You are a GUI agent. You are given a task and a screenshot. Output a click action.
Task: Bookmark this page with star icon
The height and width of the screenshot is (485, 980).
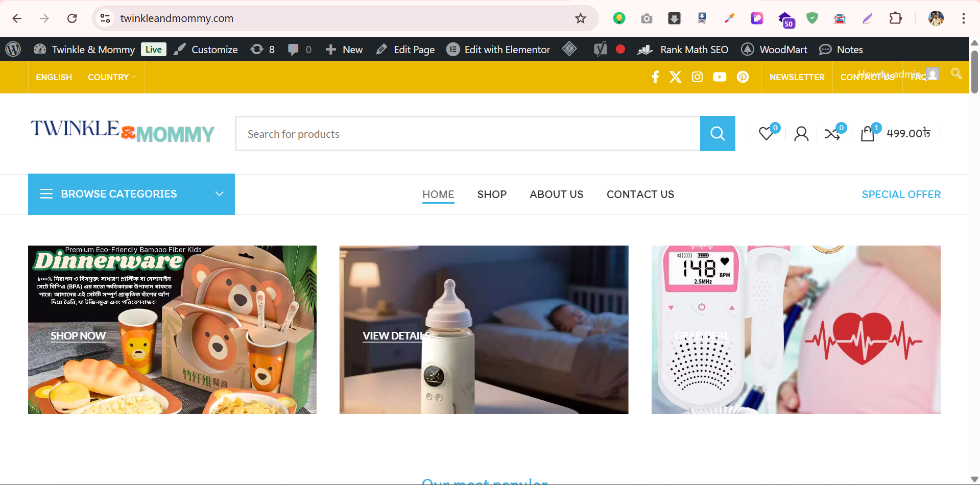click(x=581, y=18)
